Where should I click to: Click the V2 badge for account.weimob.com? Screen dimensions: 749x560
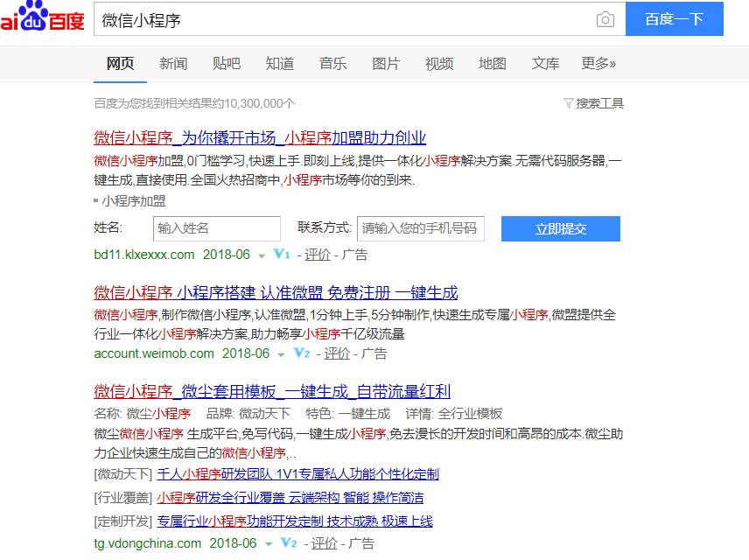click(x=301, y=353)
